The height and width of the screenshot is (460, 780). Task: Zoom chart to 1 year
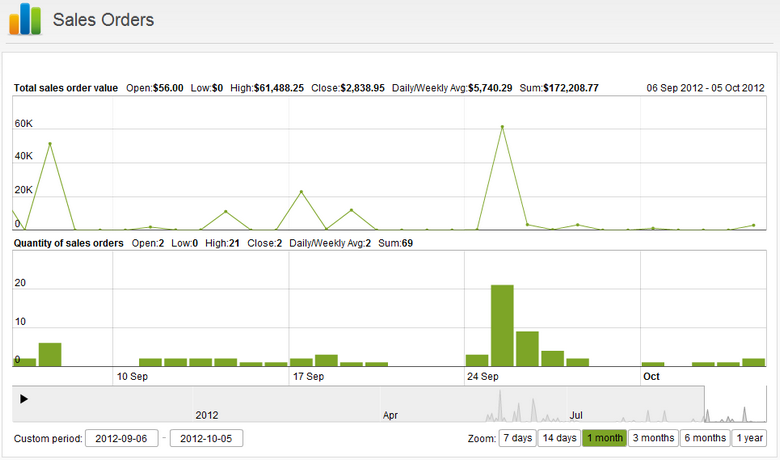click(749, 438)
